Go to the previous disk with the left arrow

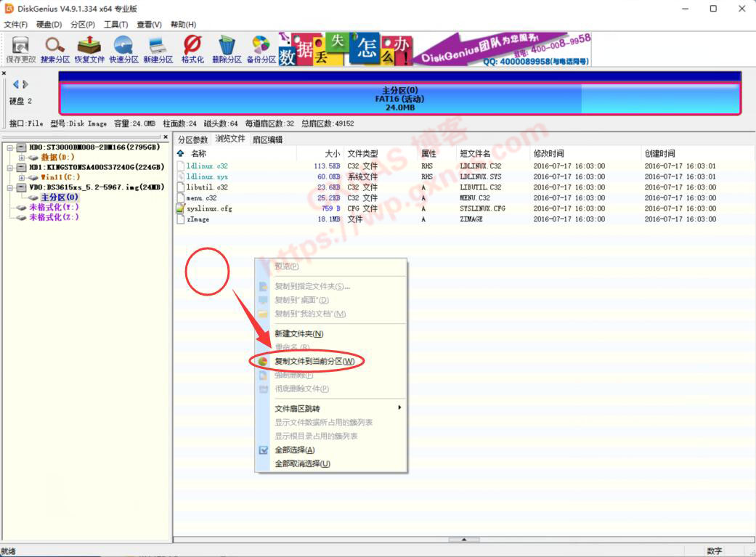pyautogui.click(x=16, y=85)
